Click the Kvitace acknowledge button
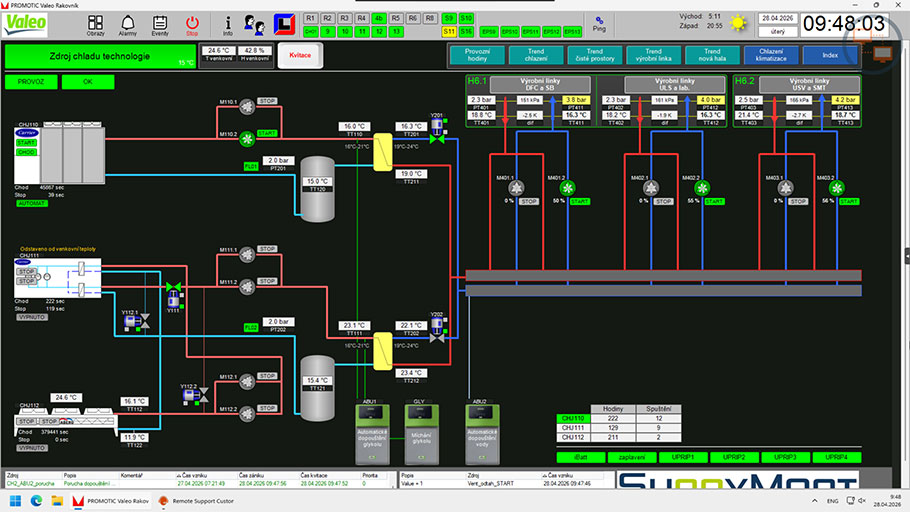Screen dimensions: 910x512 pos(301,55)
